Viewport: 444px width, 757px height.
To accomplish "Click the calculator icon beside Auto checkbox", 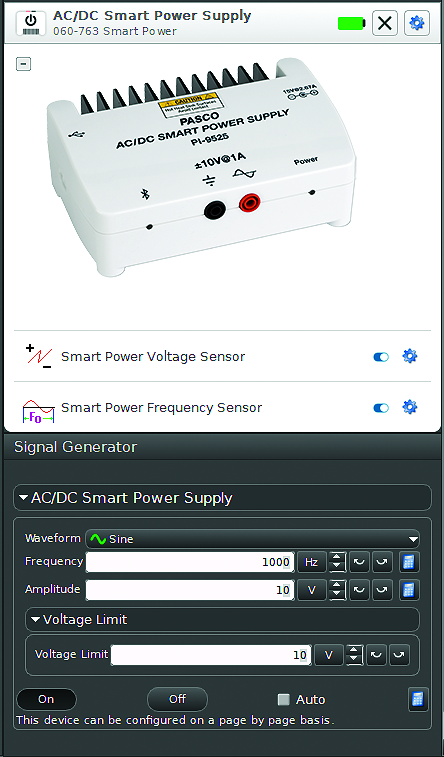I will [418, 700].
